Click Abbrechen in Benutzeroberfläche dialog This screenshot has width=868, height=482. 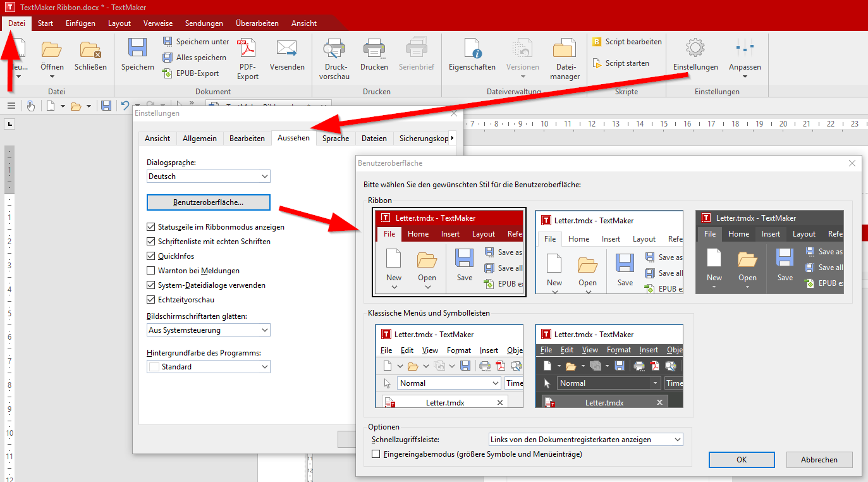pos(819,460)
